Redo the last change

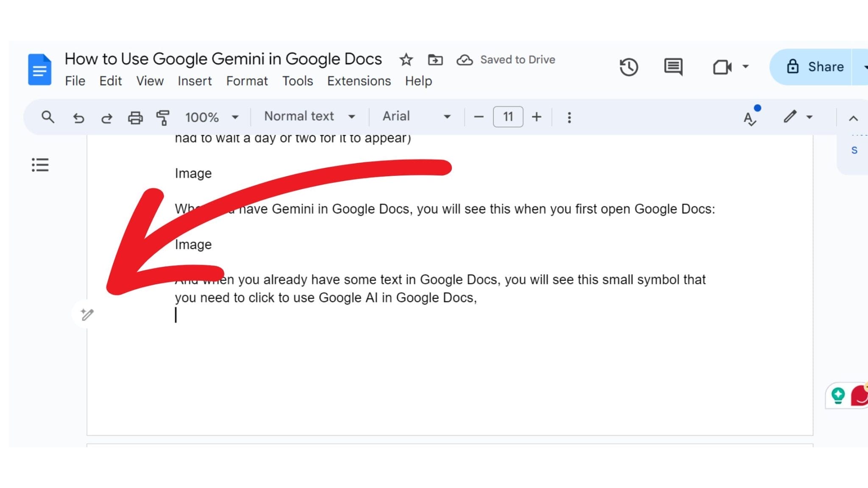tap(107, 117)
